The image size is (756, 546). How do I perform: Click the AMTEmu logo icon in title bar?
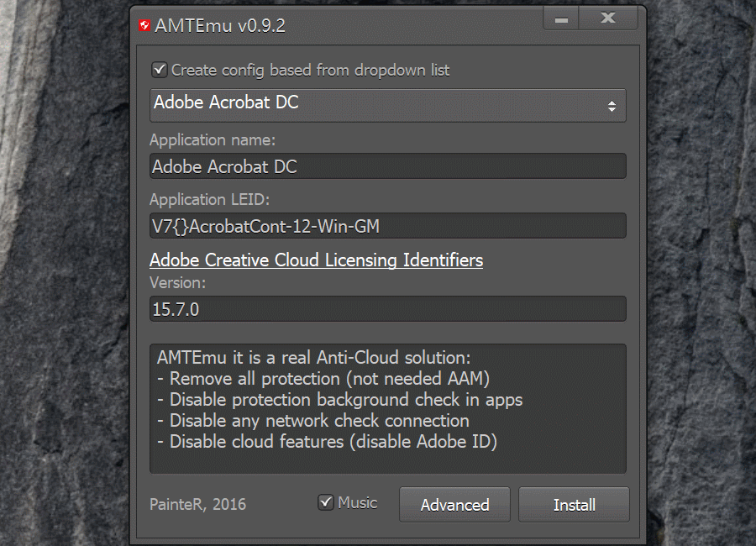pos(144,26)
